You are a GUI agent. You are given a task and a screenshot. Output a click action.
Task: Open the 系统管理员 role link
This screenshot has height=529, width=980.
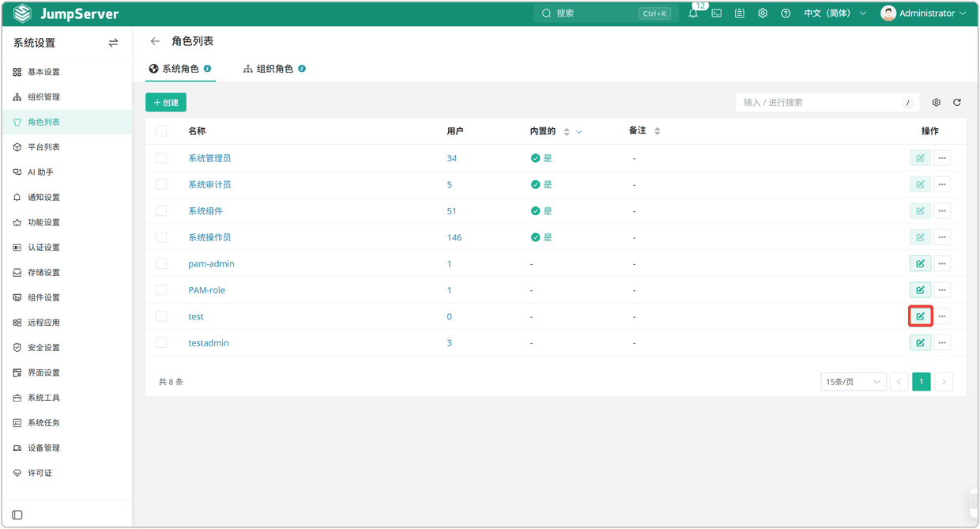pyautogui.click(x=209, y=158)
